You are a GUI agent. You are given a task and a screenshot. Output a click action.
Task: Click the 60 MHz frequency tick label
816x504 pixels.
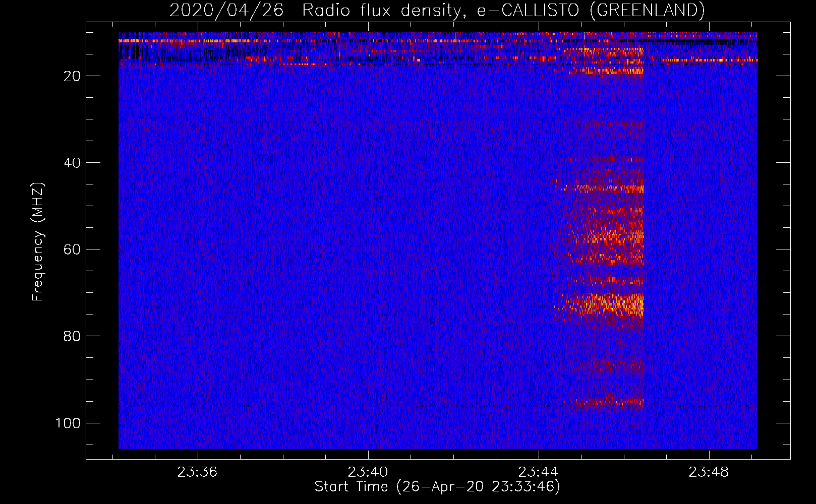click(72, 249)
